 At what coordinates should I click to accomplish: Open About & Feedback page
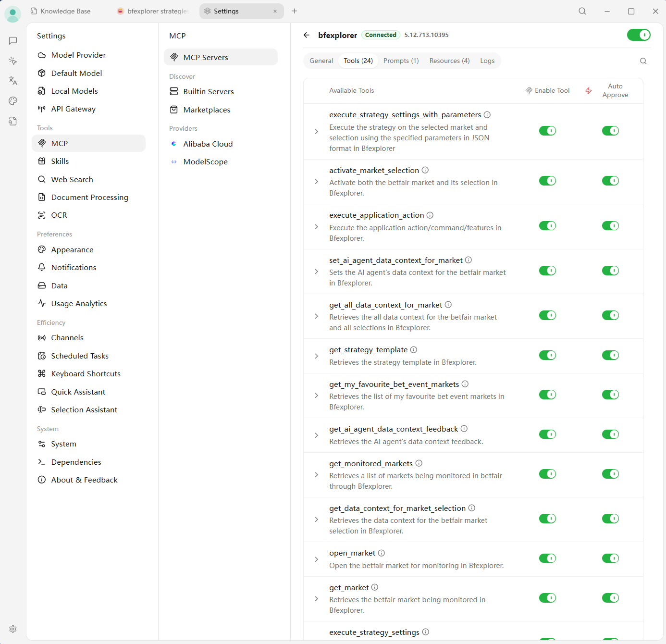tap(88, 480)
